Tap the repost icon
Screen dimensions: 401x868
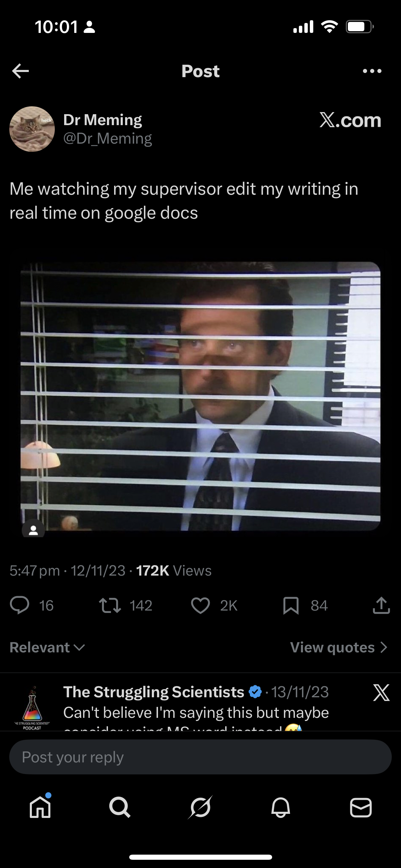(110, 605)
